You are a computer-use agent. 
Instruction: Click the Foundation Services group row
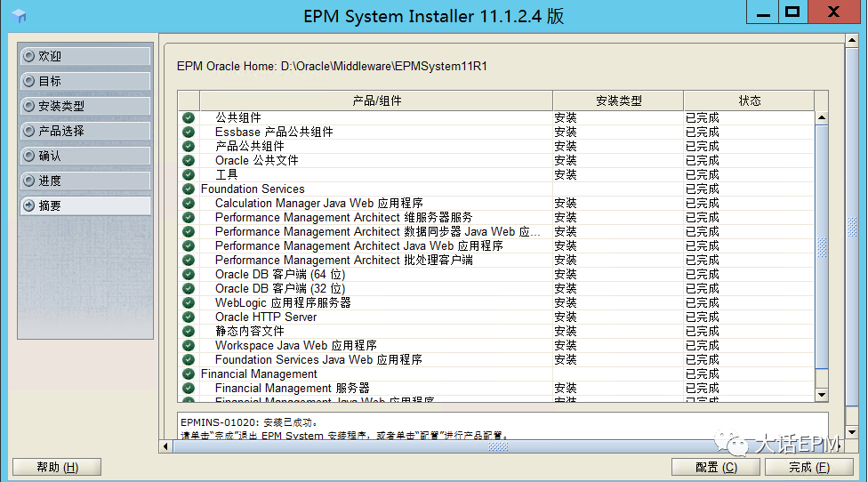pyautogui.click(x=496, y=189)
